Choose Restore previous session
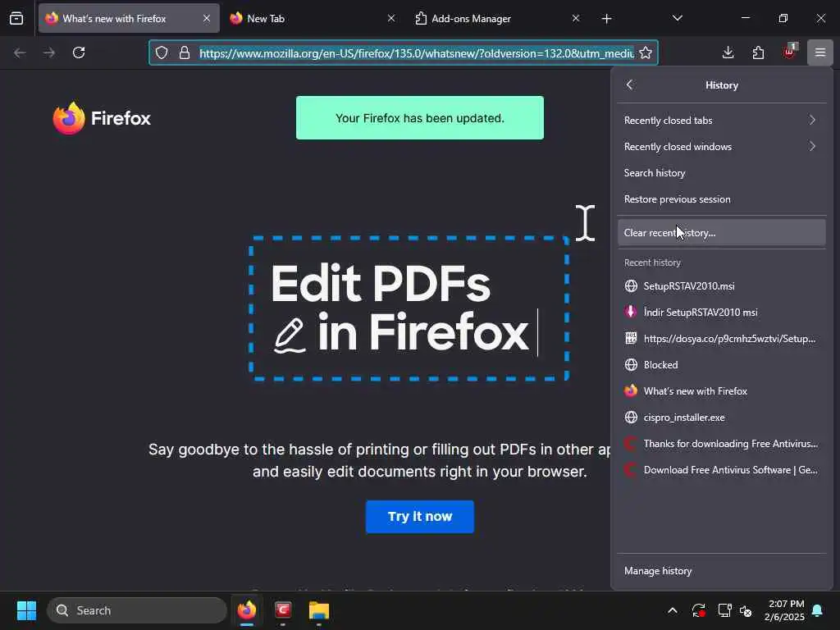This screenshot has width=840, height=630. pyautogui.click(x=721, y=199)
